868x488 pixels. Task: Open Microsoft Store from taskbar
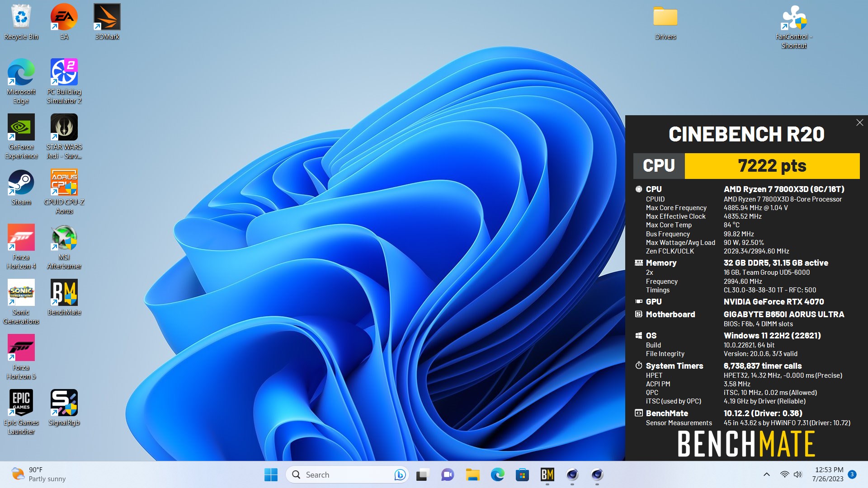522,474
